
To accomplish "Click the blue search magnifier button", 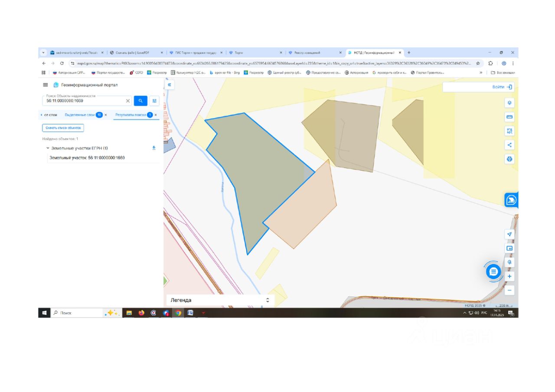I will tap(140, 100).
